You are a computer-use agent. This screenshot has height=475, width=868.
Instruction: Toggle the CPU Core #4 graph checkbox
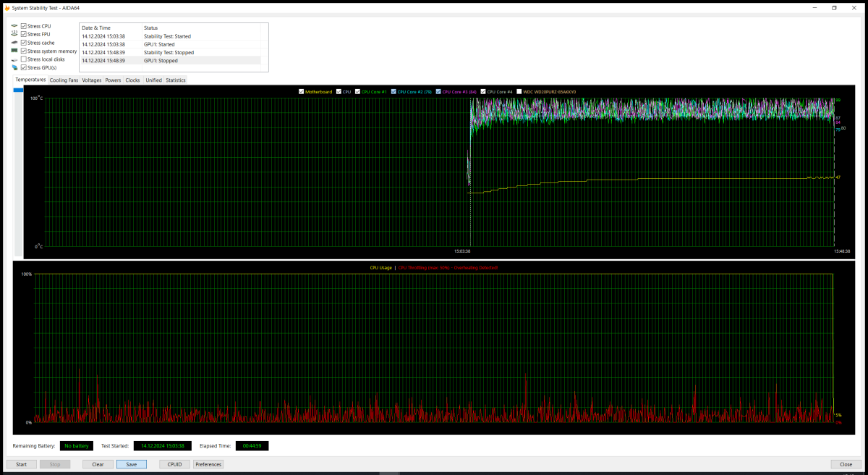[483, 92]
